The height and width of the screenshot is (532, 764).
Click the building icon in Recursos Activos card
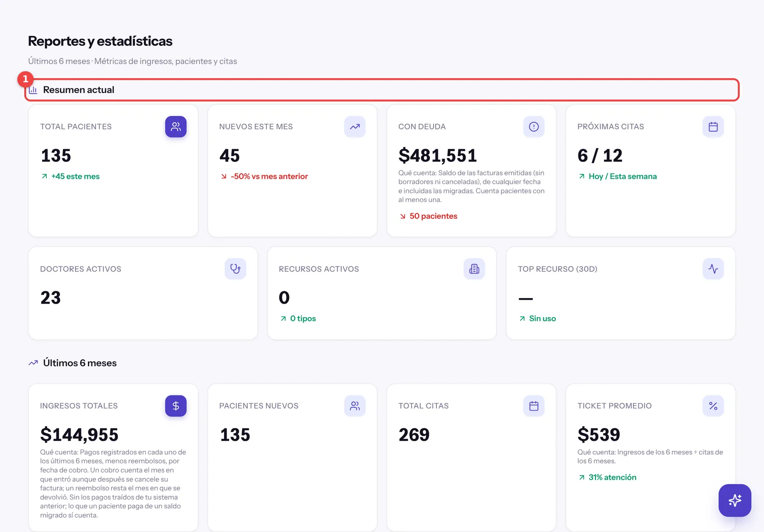(x=474, y=269)
